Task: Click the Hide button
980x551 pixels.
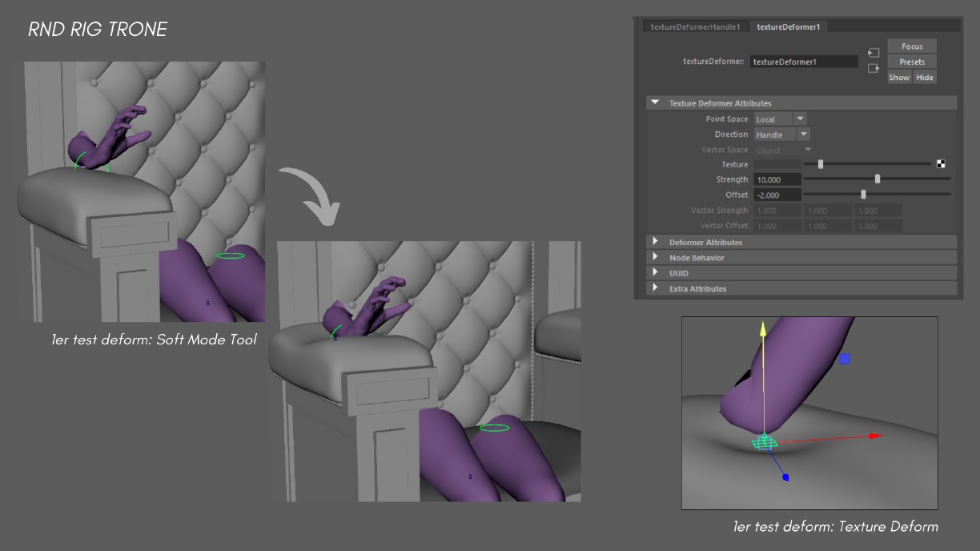Action: pyautogui.click(x=925, y=77)
